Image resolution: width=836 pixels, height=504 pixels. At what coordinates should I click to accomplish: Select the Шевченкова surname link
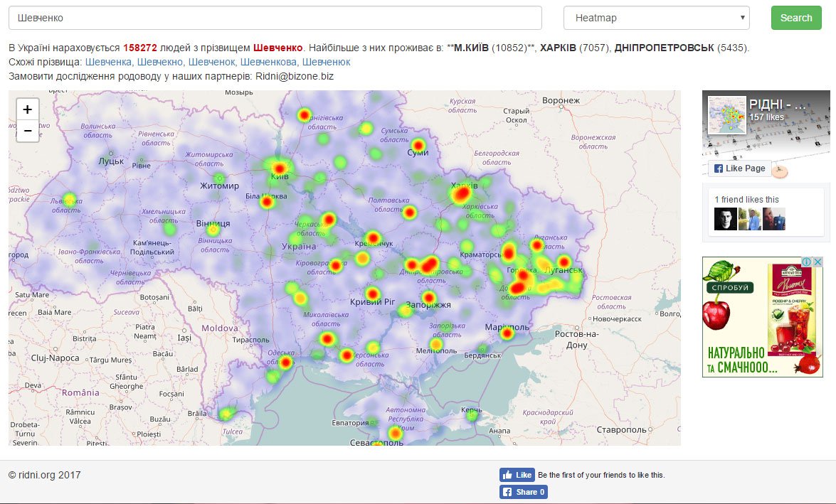tap(269, 62)
